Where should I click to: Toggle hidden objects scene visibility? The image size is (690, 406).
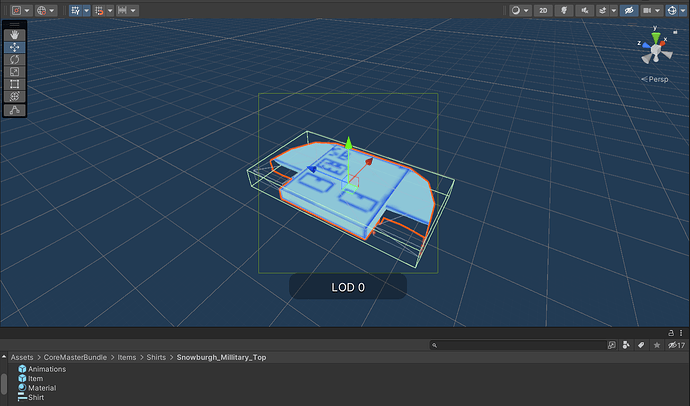pyautogui.click(x=629, y=11)
